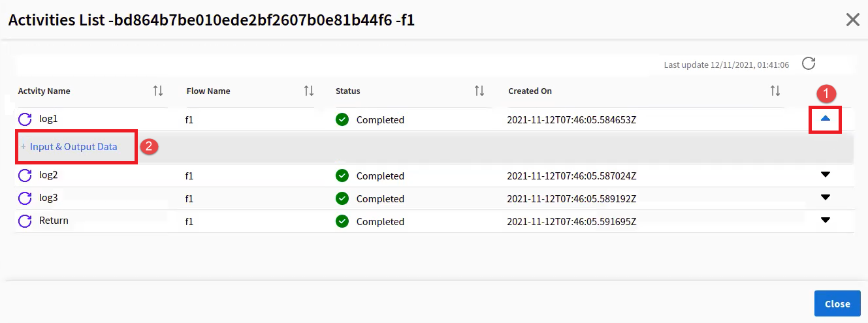Click the log2 activity rerun icon
The width and height of the screenshot is (868, 323).
point(25,176)
